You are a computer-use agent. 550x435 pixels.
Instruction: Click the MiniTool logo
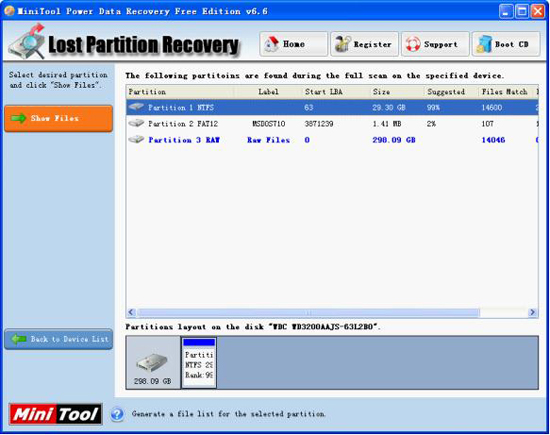click(x=55, y=414)
